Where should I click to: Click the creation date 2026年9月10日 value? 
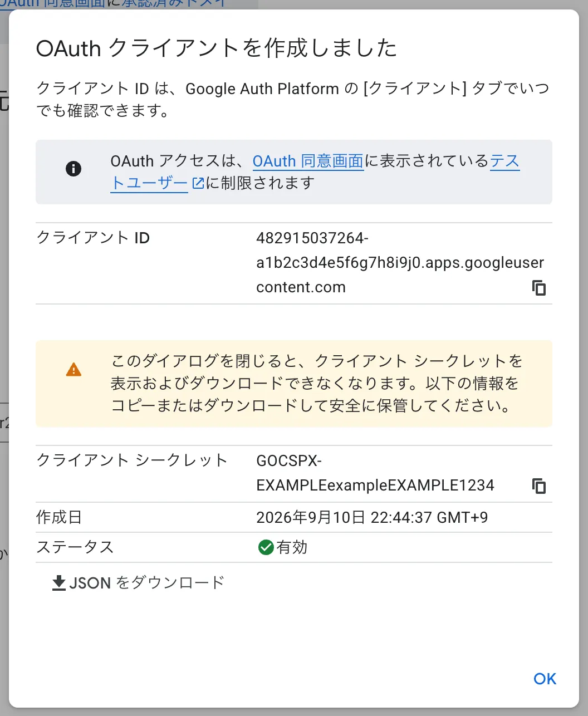click(x=372, y=517)
